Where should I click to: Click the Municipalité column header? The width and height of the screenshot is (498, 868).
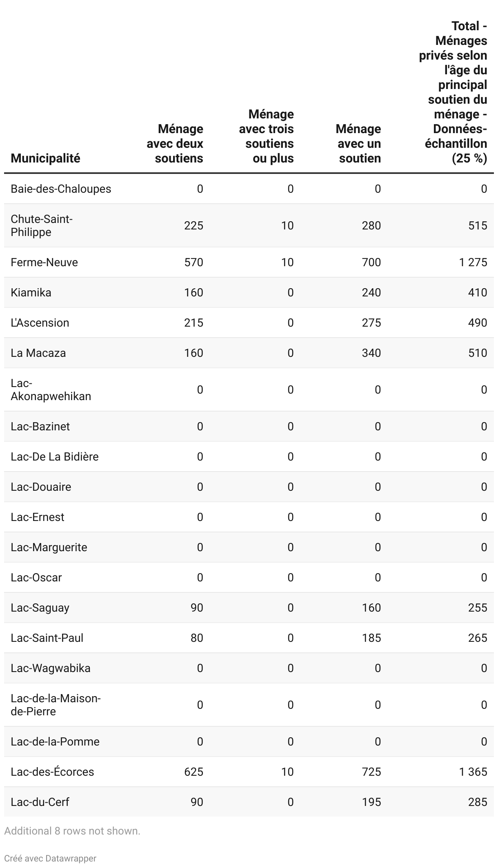[45, 158]
